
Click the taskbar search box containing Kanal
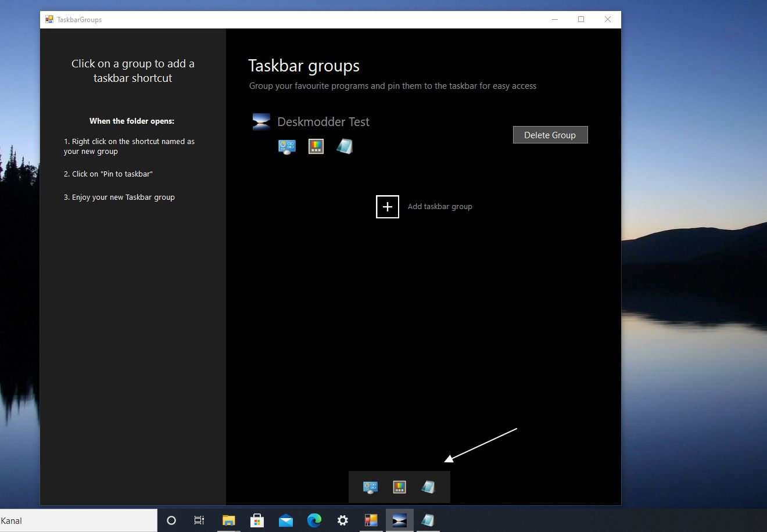(78, 520)
